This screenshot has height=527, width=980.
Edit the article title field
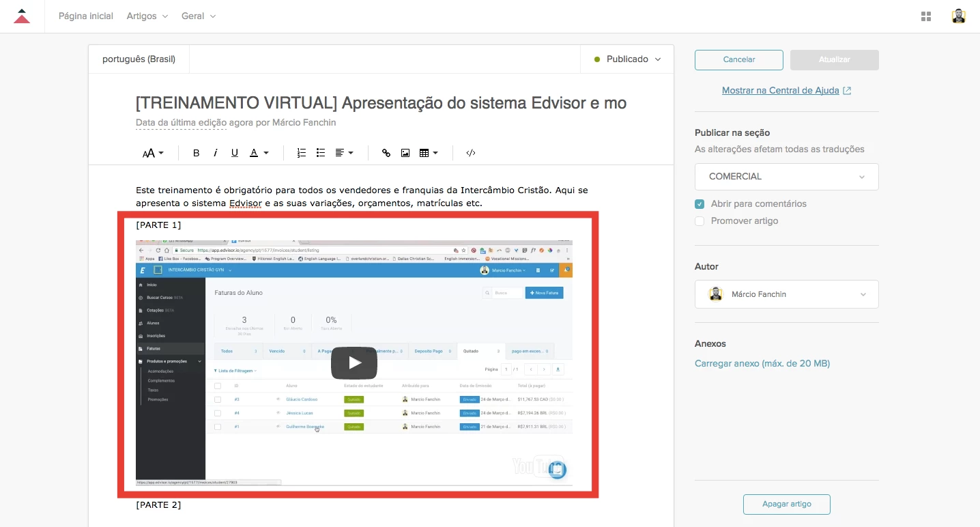(x=381, y=103)
